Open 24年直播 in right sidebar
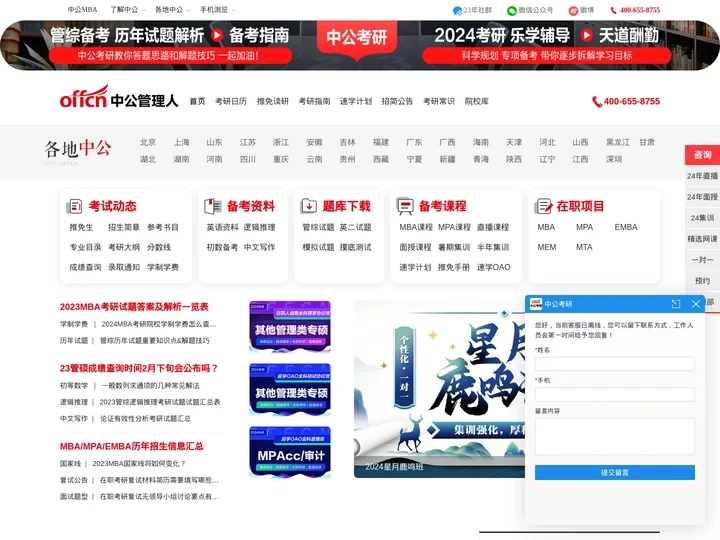720x540 pixels. tap(702, 176)
